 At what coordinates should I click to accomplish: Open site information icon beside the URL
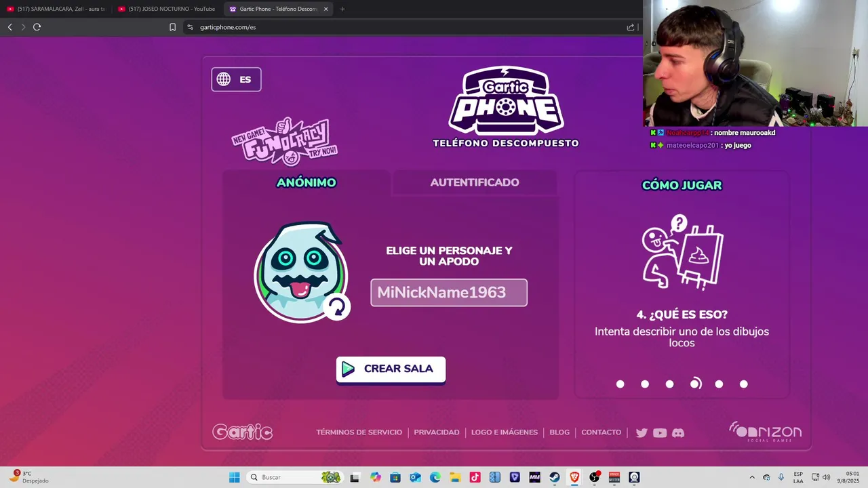tap(191, 27)
